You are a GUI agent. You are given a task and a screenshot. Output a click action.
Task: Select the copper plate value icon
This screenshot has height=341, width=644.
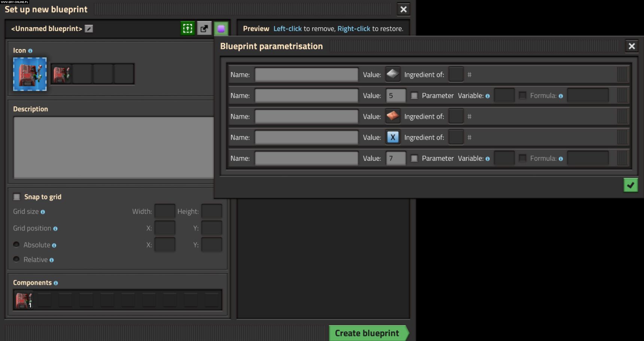pos(392,116)
